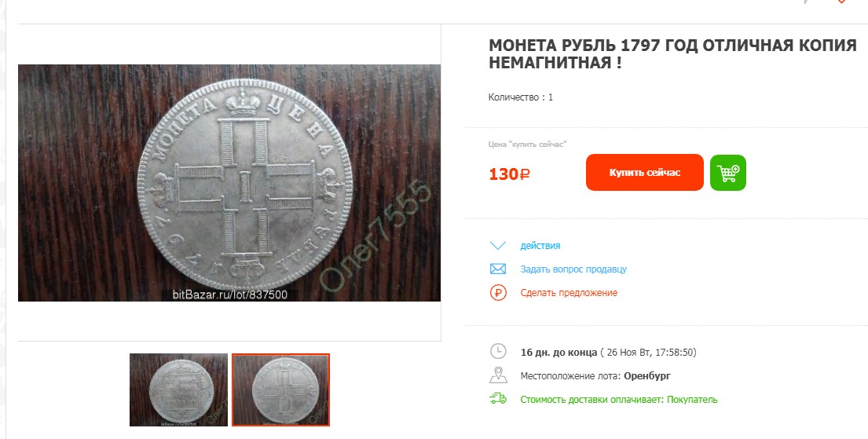Open Сделать предложение link
Viewport: 868px width, 439px height.
point(569,293)
